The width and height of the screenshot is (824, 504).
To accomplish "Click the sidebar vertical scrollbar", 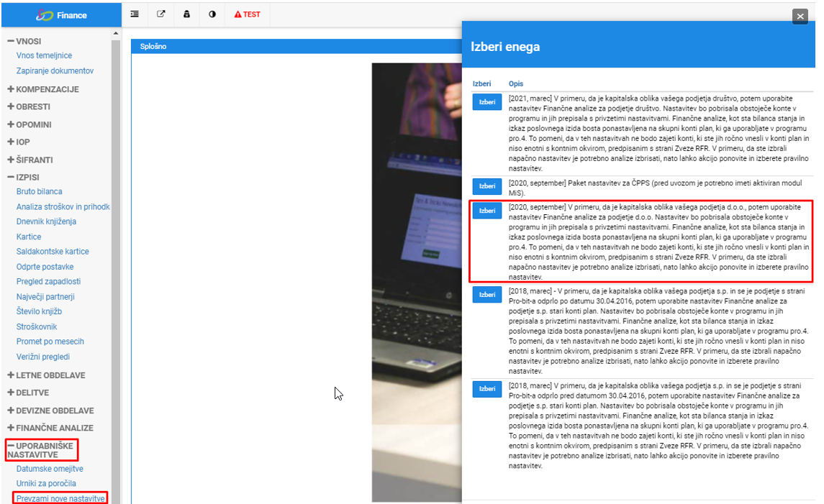I will coord(116,271).
